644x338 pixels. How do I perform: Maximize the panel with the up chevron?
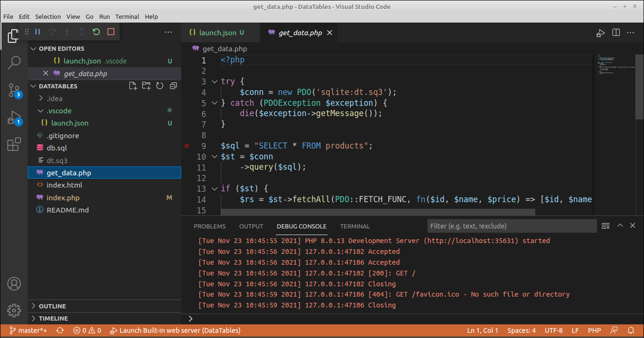(620, 226)
